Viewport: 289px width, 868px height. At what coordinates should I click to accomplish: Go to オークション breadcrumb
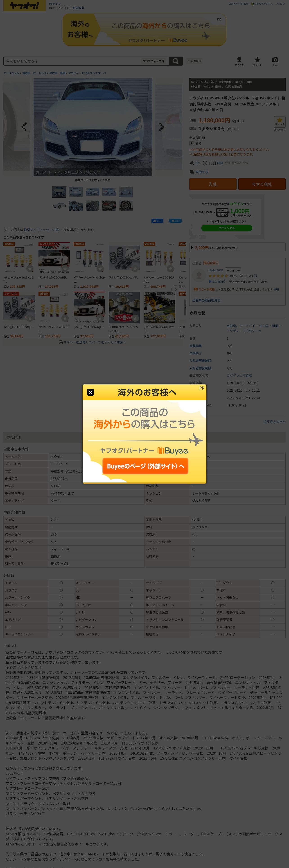(11, 73)
